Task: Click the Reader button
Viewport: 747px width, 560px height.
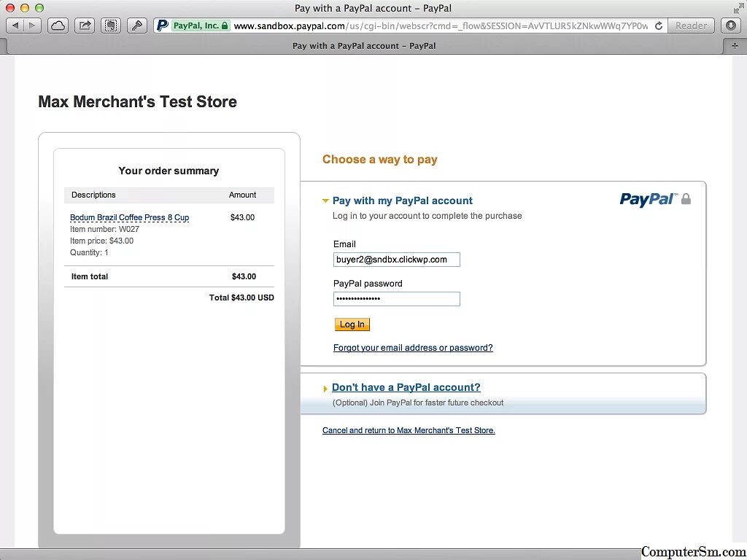Action: tap(692, 26)
